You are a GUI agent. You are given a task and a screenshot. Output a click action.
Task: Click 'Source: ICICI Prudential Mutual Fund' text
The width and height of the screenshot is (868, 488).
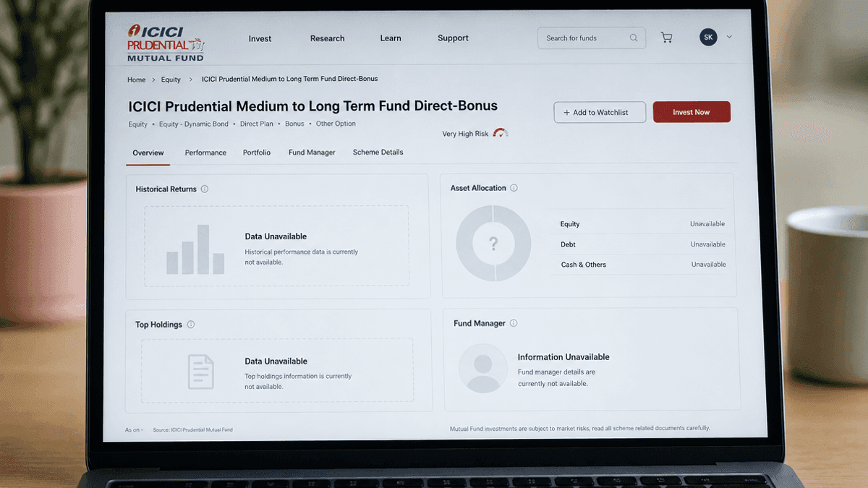[x=193, y=430]
